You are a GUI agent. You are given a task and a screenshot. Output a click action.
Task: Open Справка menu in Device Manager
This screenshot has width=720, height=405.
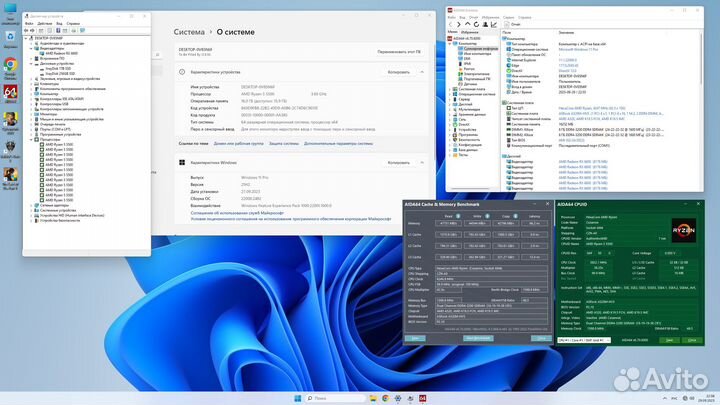(x=73, y=23)
